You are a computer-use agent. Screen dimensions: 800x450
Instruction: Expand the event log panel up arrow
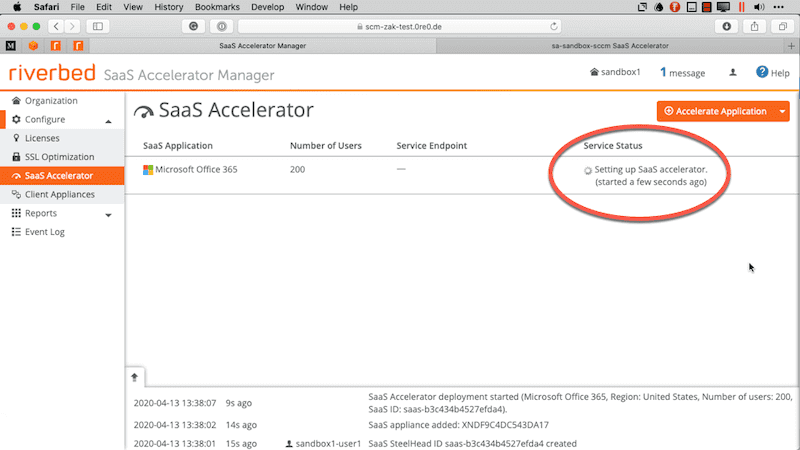[135, 377]
